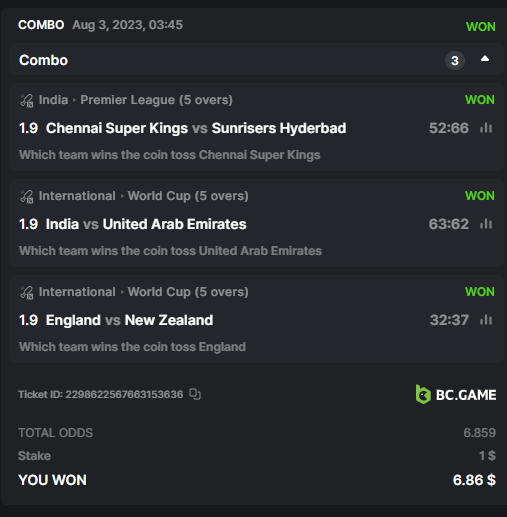
Task: Open England vs New Zealand match
Action: click(x=129, y=320)
